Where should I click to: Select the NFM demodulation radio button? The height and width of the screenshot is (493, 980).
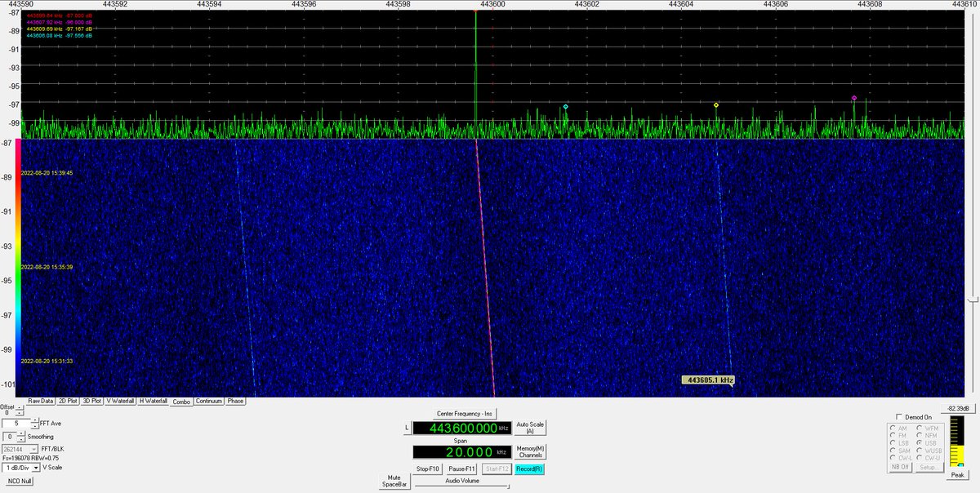click(x=920, y=435)
